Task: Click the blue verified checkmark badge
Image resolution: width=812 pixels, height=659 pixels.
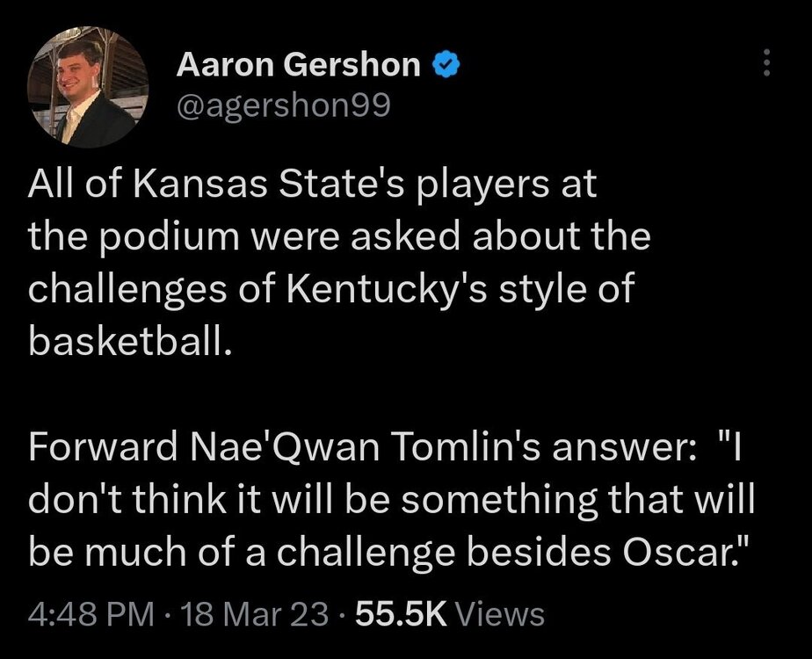Action: 446,65
